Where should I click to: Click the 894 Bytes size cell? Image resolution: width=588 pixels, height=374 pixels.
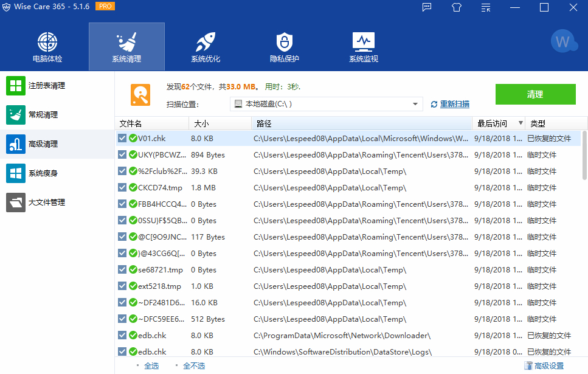(x=208, y=154)
